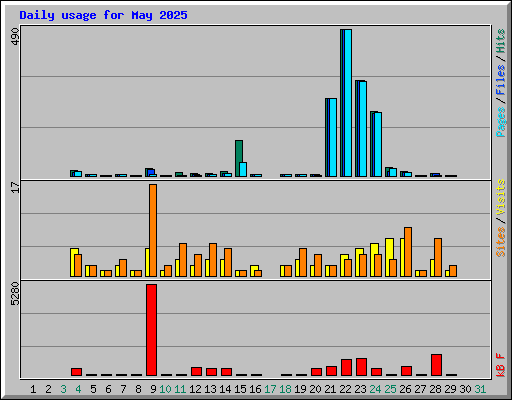This screenshot has height=400, width=512.
Task: Select the orange sites bar on day 26
Action: pos(408,252)
